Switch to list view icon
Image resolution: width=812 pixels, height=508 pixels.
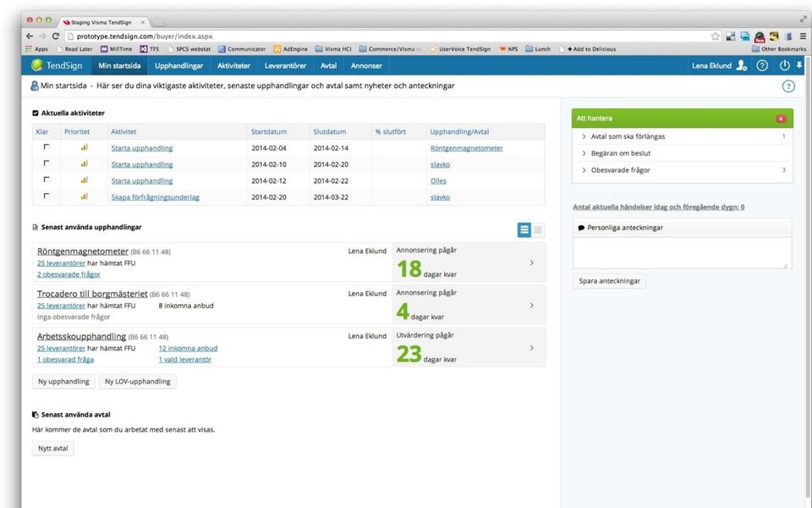pos(524,229)
